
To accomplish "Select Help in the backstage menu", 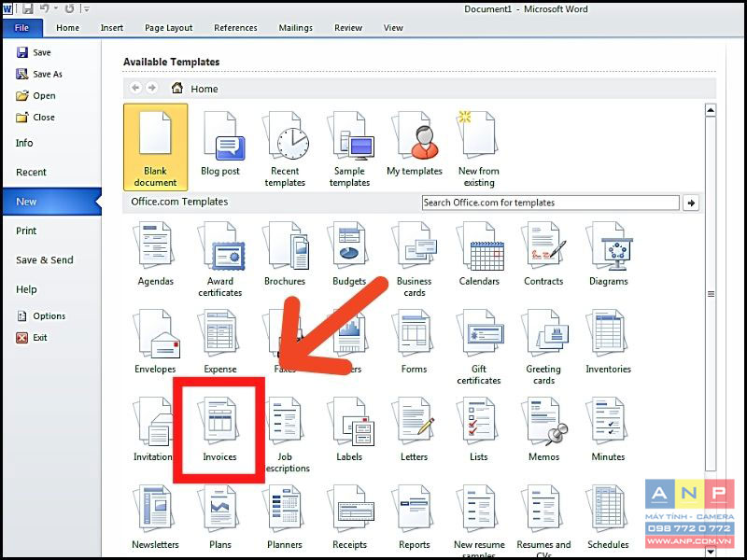I will click(x=26, y=289).
